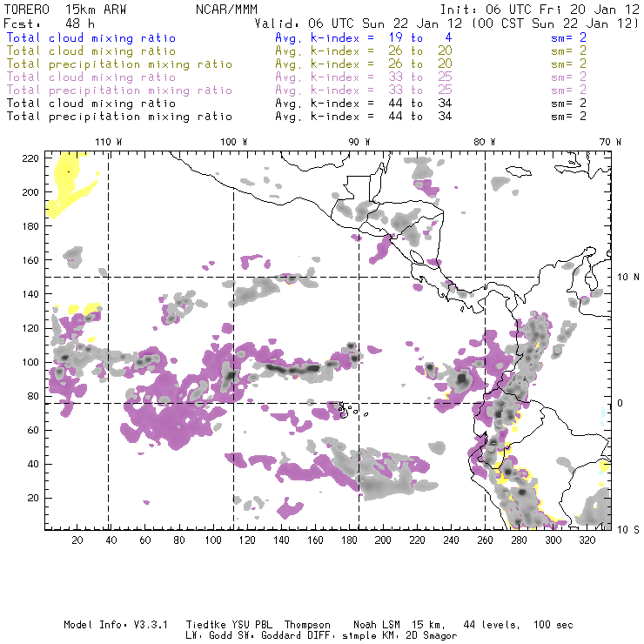Image resolution: width=644 pixels, height=644 pixels.
Task: Click the horizontal axis tick label "260"
Action: pyautogui.click(x=485, y=540)
